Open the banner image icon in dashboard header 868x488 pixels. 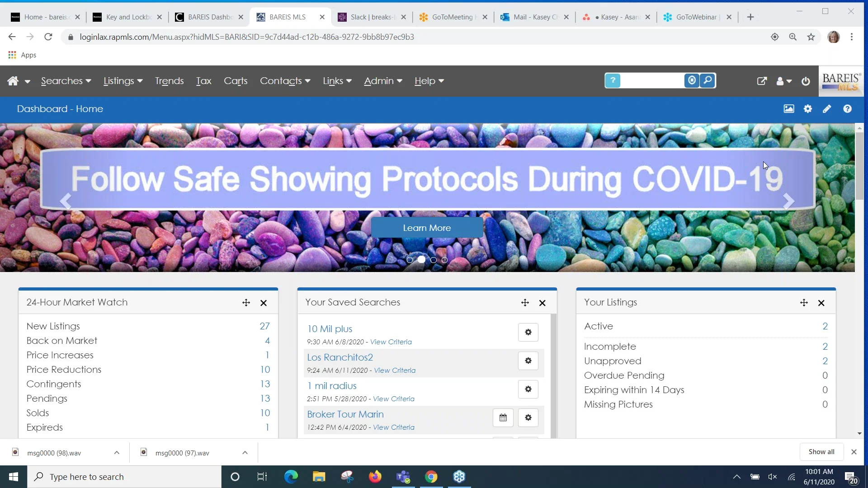click(x=789, y=109)
